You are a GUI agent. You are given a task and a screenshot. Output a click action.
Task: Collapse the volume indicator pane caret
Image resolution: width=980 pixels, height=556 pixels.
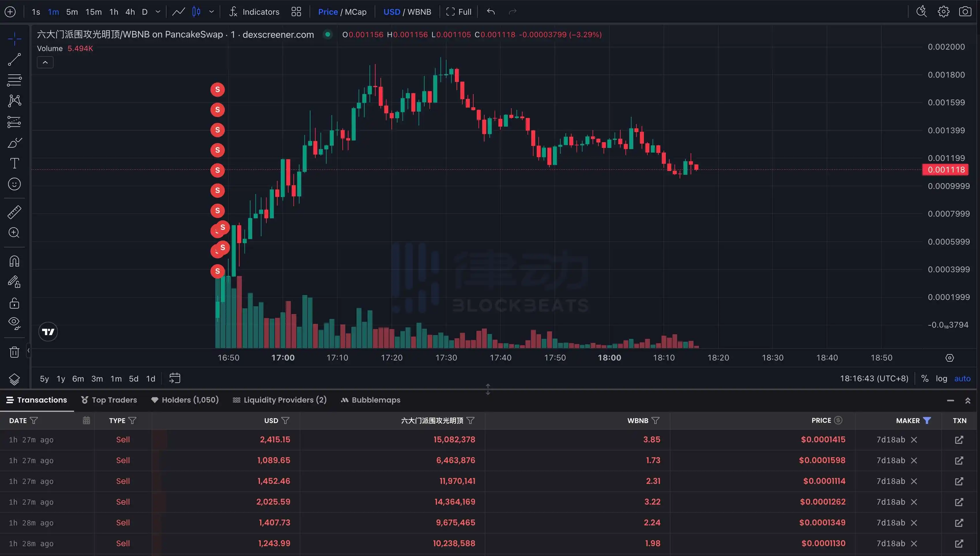point(45,62)
